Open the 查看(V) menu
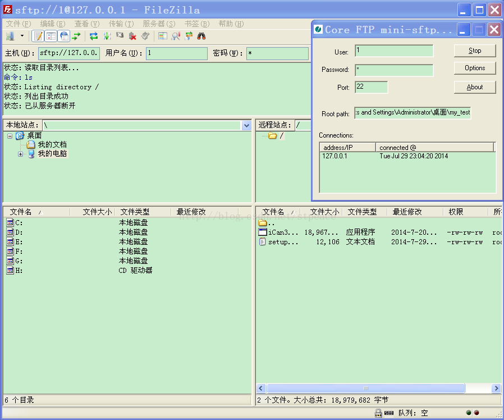The height and width of the screenshot is (420, 504). tap(87, 24)
